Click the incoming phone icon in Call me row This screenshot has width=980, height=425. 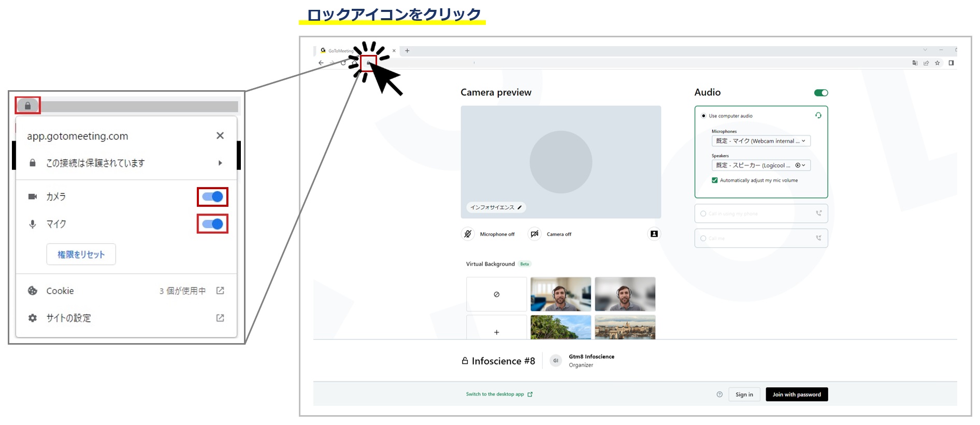[x=819, y=238]
